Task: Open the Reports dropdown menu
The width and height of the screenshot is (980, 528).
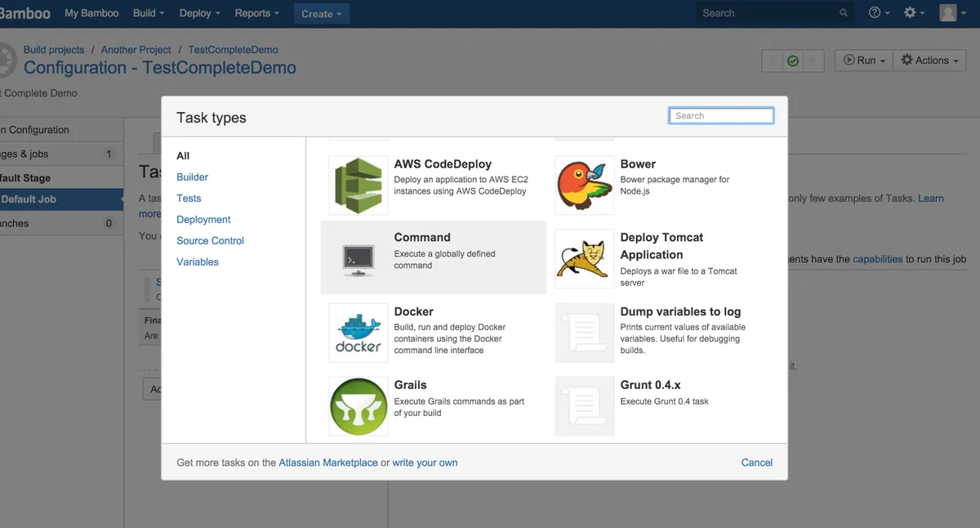Action: 256,13
